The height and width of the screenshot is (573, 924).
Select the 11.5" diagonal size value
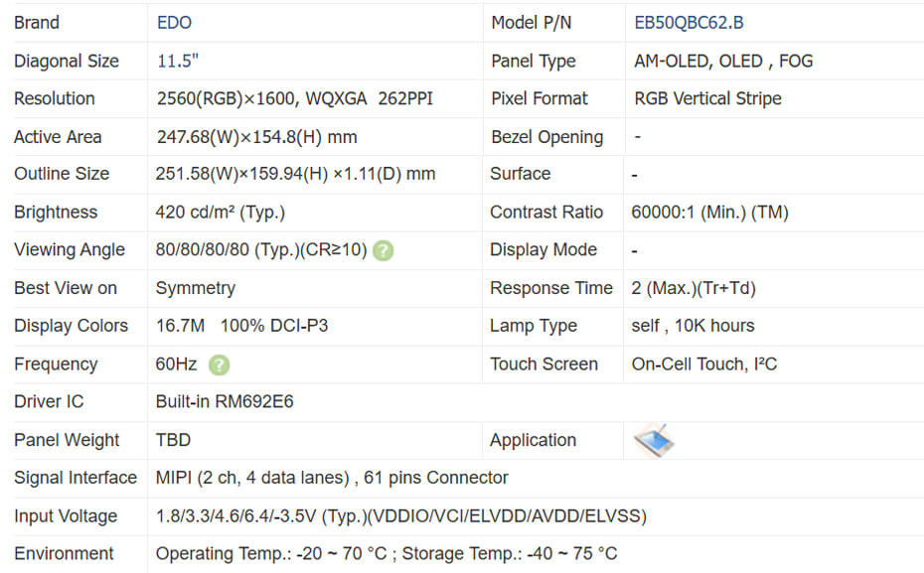click(178, 61)
